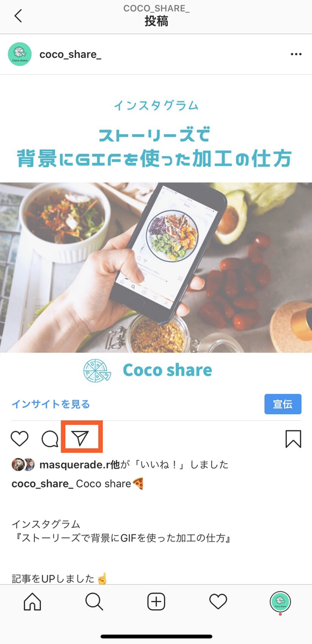Open activity heart tab in bottom bar
The width and height of the screenshot is (312, 644).
coord(218,602)
